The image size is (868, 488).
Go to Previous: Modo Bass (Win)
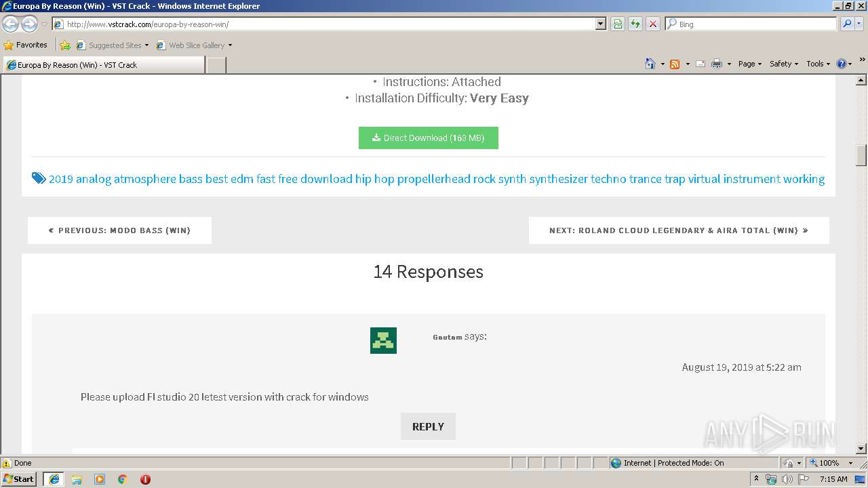[119, 230]
